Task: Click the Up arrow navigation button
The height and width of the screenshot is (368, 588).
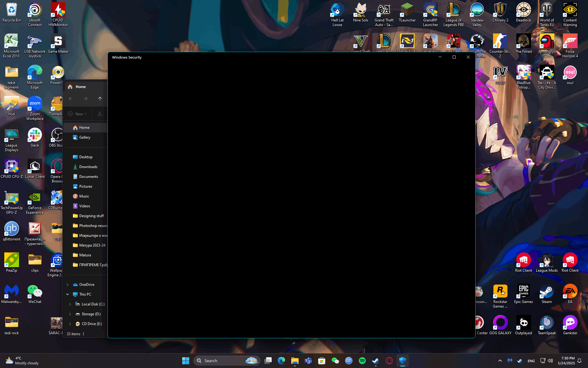Action: click(100, 99)
